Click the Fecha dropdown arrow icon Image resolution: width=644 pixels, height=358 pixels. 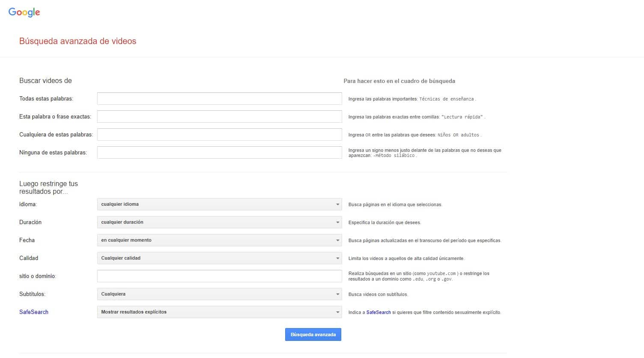337,240
